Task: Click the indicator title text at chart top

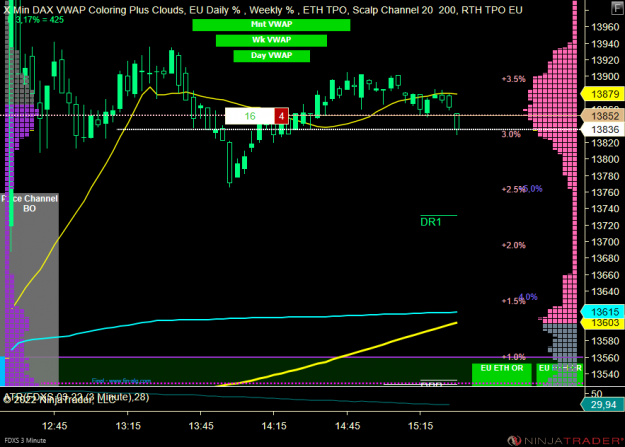Action: [263, 10]
